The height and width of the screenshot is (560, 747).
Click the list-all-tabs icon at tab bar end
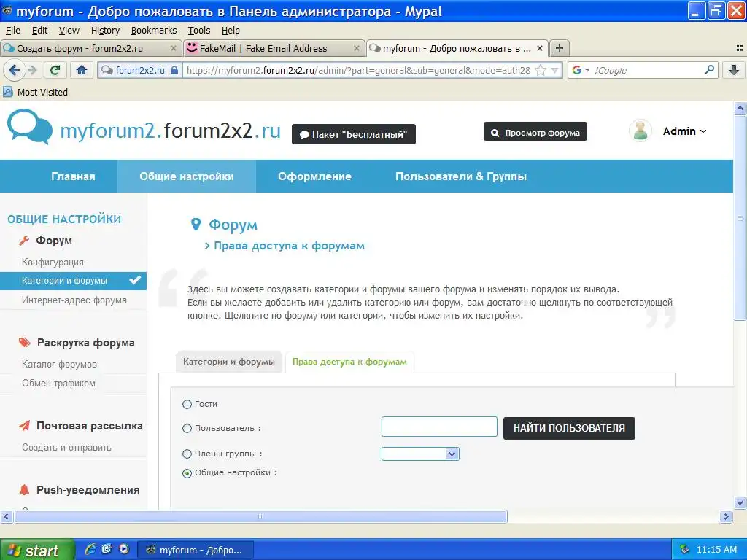[740, 48]
